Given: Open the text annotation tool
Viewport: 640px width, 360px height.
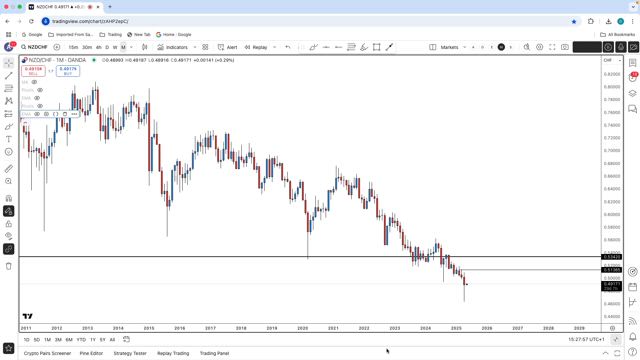Looking at the screenshot, I should pos(9,139).
